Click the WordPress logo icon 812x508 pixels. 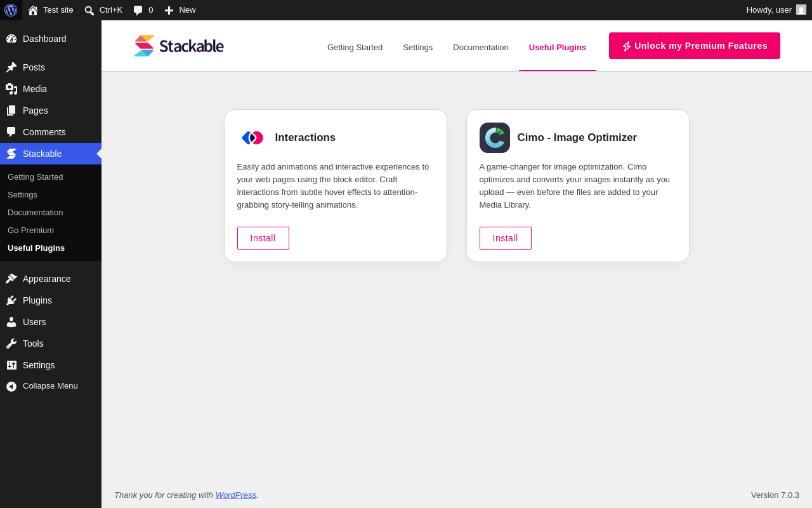[x=11, y=10]
